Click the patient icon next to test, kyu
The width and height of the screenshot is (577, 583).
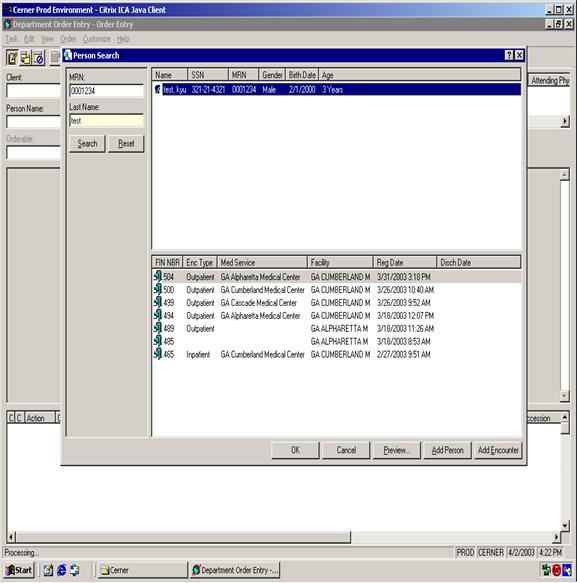click(x=158, y=89)
